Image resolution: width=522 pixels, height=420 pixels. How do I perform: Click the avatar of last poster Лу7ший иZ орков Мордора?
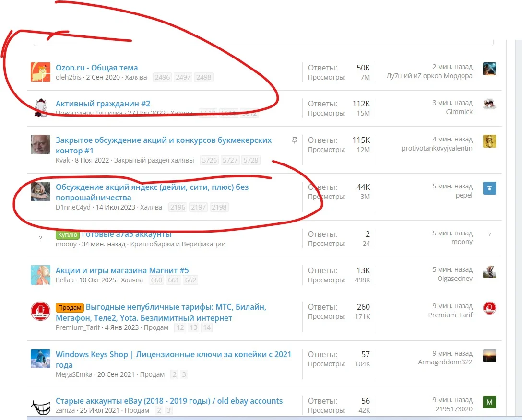pos(489,69)
